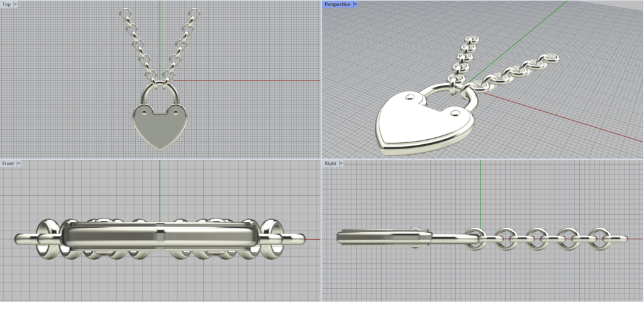644x311 pixels.
Task: Click the padlock side profile in Right view
Action: point(384,238)
